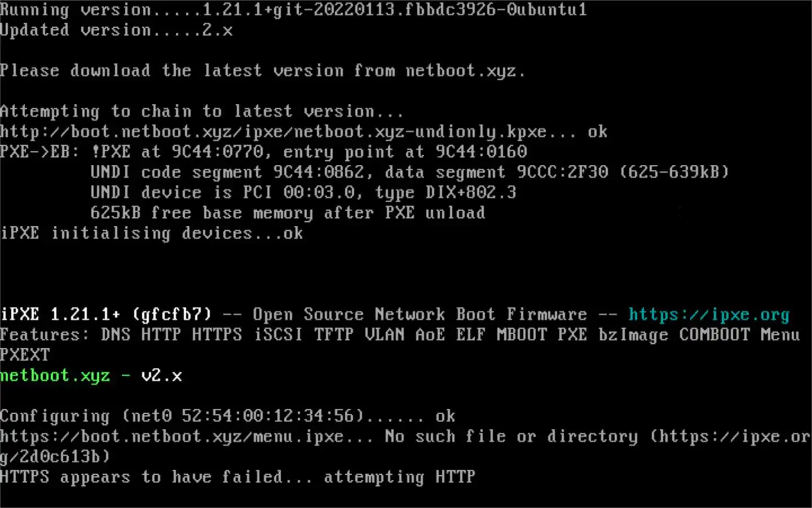
Task: Click the "Running version" line
Action: pos(293,10)
